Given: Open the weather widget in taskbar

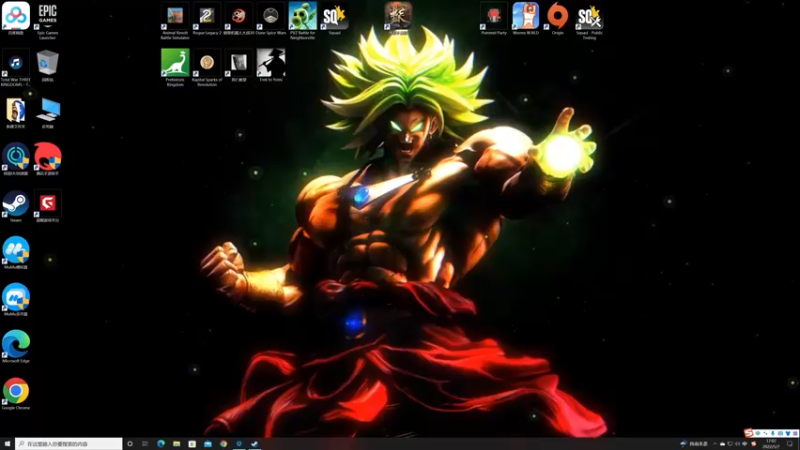Looking at the screenshot, I should [x=695, y=444].
